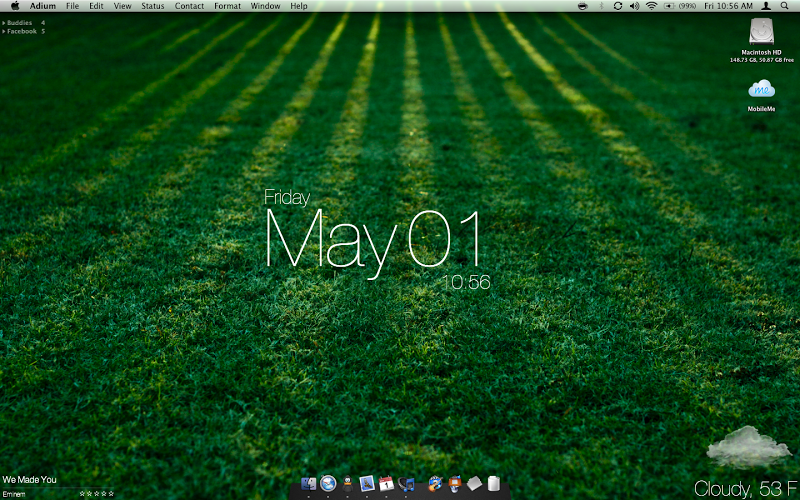Open Spotlight search magnifier

click(784, 6)
